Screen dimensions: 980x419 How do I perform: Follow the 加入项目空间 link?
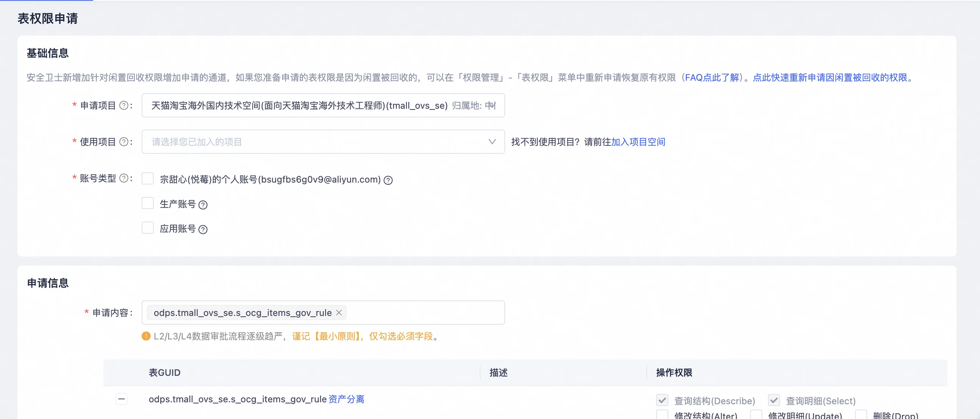(638, 142)
